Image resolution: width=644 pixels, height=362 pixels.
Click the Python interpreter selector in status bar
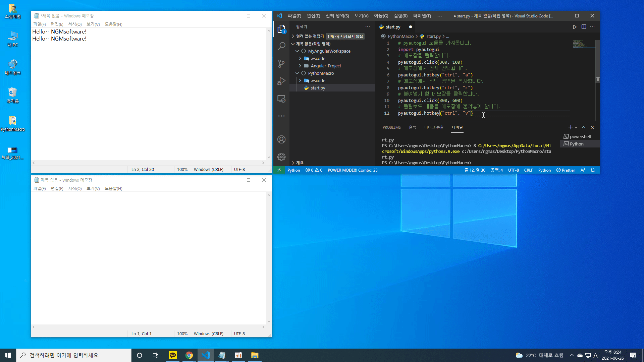293,170
